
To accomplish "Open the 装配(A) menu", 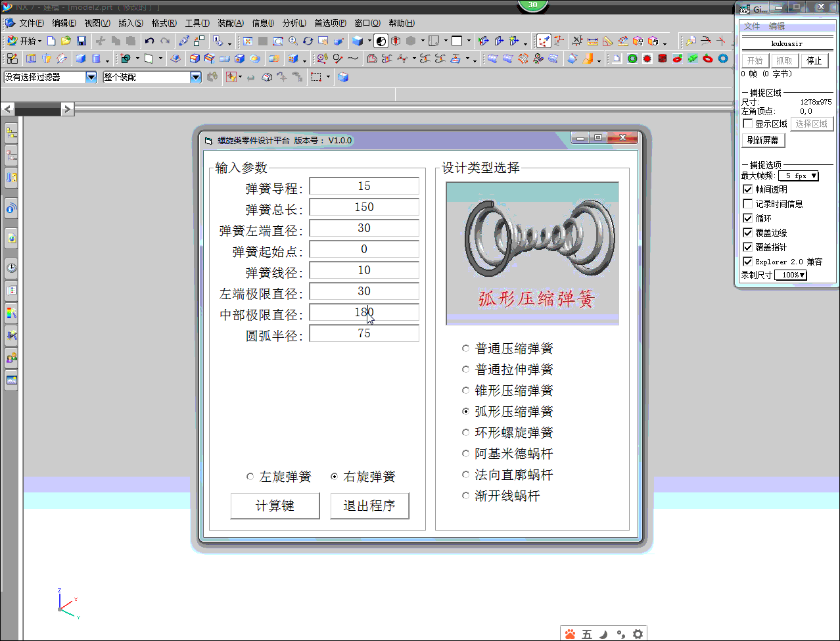I will [230, 23].
